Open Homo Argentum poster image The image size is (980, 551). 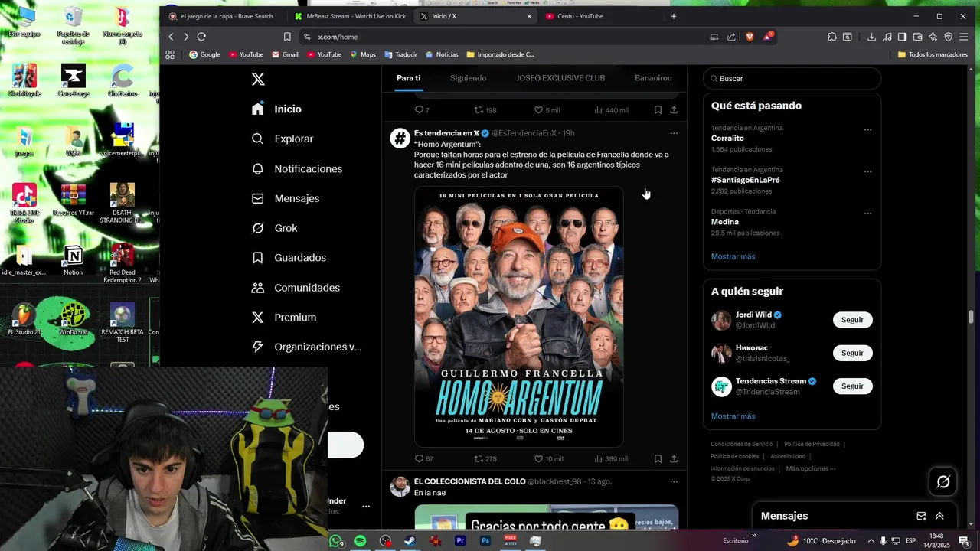tap(519, 317)
